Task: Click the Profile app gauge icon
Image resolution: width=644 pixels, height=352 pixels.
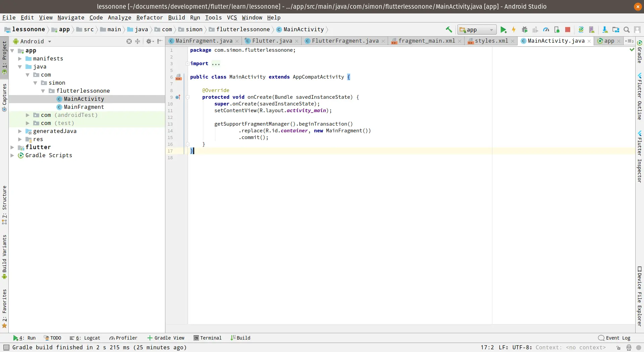Action: [546, 30]
